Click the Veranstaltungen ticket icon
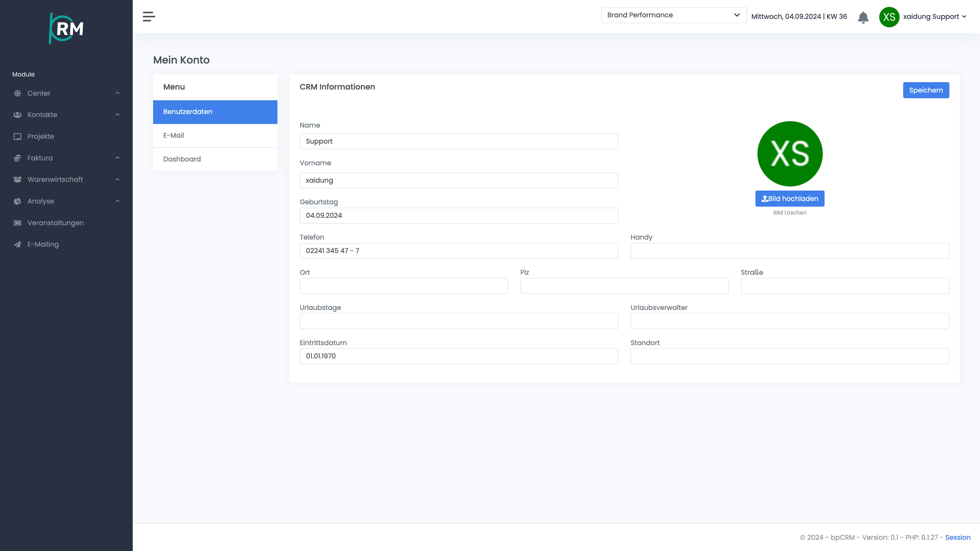The height and width of the screenshot is (551, 980). pyautogui.click(x=18, y=223)
